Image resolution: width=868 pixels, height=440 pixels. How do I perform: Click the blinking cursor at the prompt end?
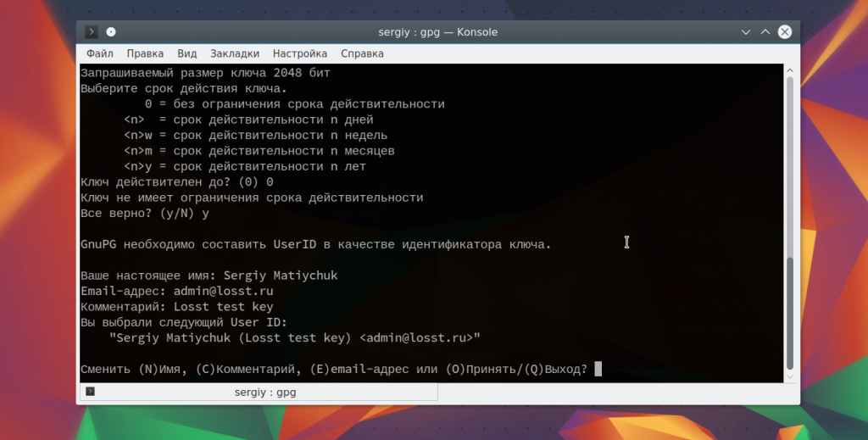(598, 369)
